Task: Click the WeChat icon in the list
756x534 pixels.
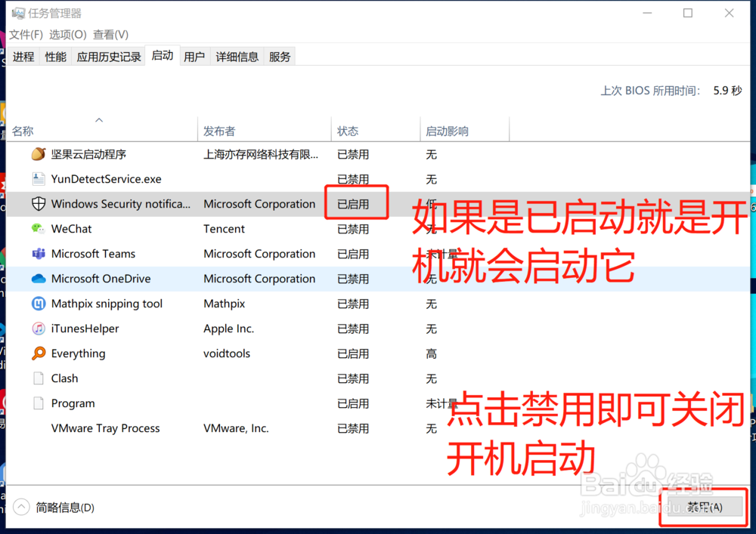Action: (39, 229)
